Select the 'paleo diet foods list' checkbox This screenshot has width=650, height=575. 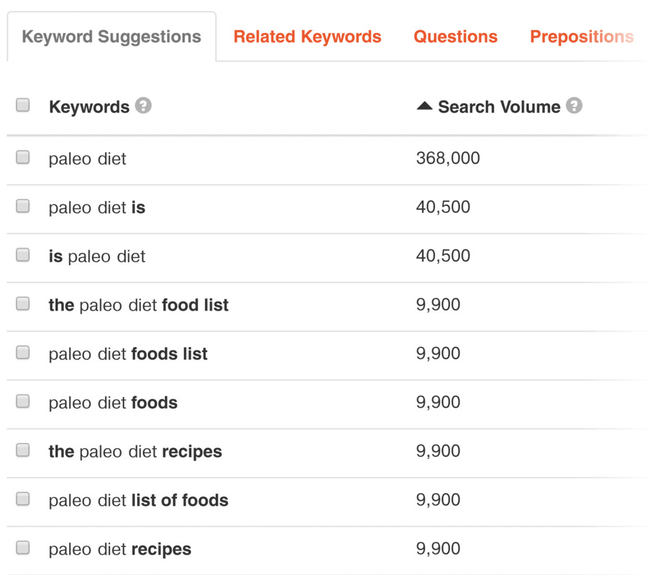pos(23,352)
